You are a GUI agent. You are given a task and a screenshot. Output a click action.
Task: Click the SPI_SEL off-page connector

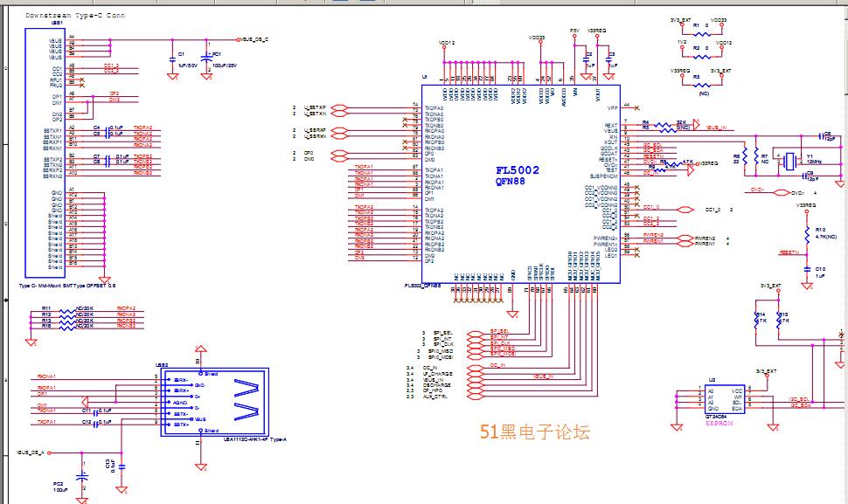coord(475,333)
